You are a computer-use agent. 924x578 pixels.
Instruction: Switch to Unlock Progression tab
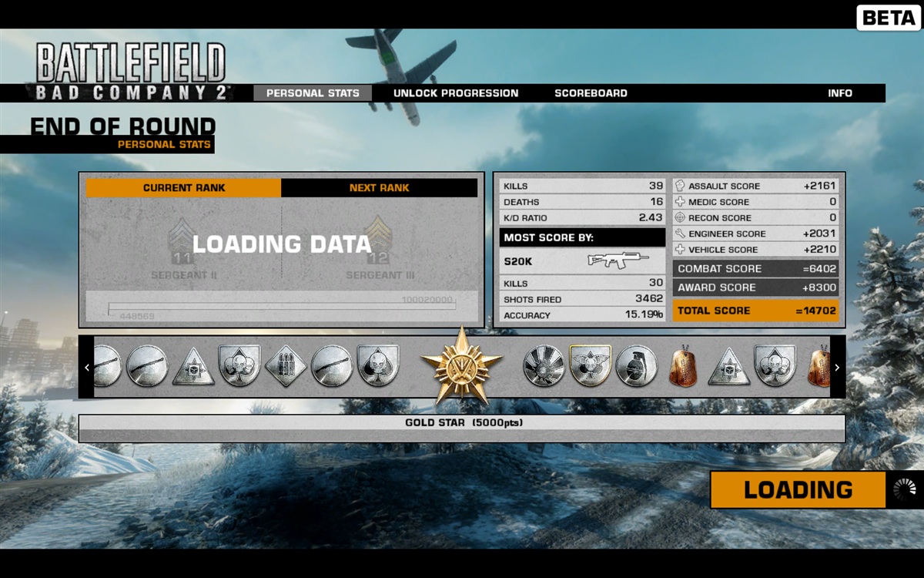[x=456, y=93]
